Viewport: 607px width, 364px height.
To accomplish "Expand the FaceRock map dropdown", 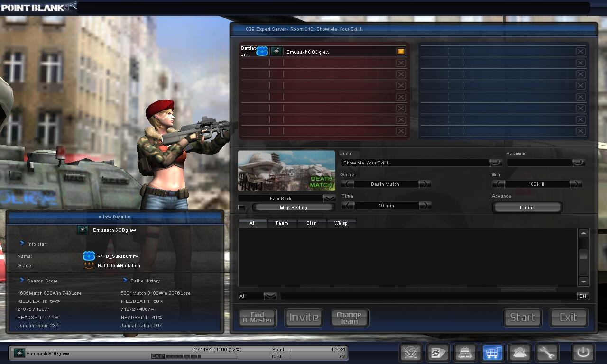I will point(329,198).
